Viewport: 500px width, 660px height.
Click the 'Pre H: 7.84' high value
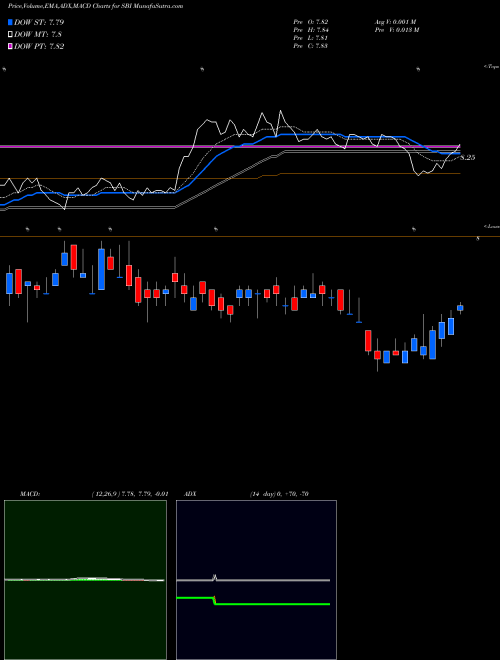click(x=311, y=30)
